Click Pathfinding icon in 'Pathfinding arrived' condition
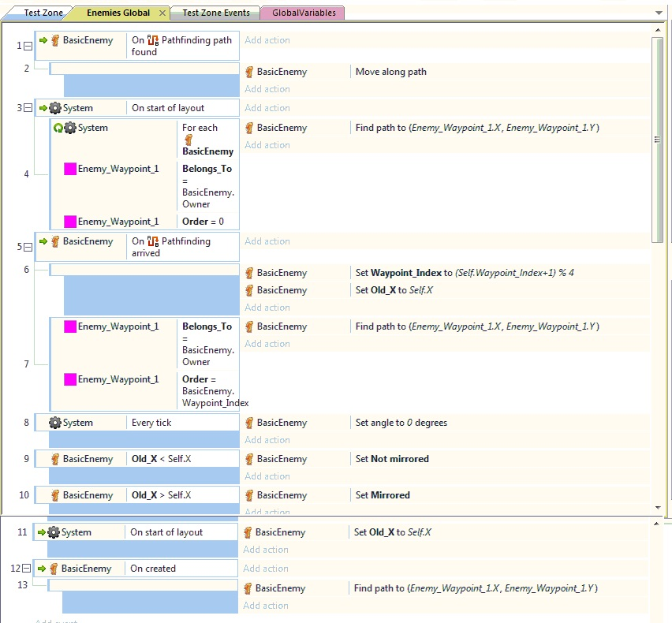 153,241
